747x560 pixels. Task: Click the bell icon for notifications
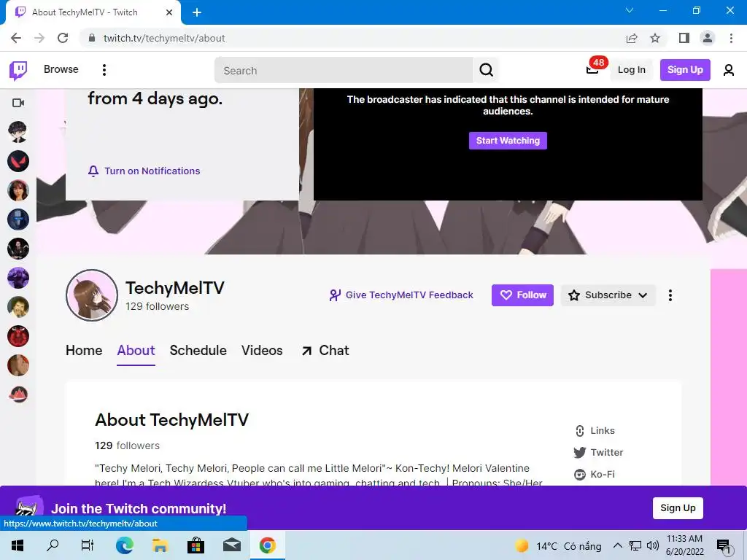(x=93, y=171)
